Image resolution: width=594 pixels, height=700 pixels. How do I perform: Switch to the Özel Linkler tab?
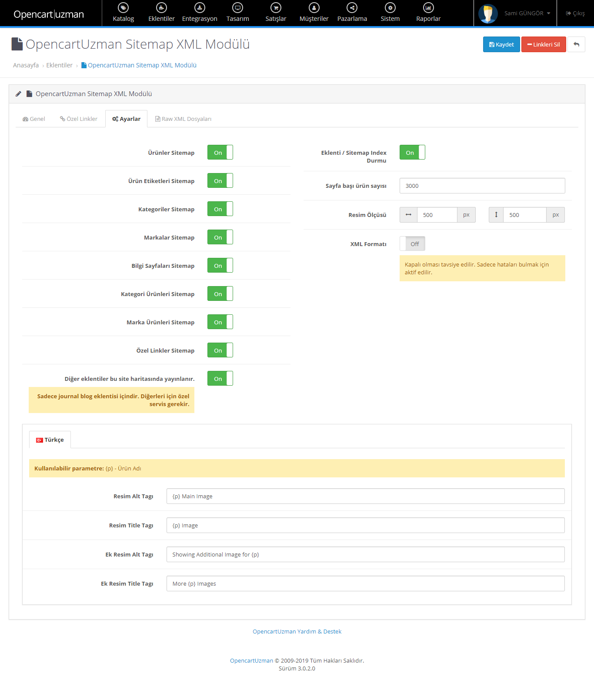tap(79, 119)
